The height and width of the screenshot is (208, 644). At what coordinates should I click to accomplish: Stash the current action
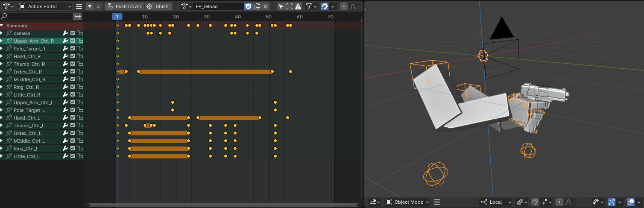(158, 6)
